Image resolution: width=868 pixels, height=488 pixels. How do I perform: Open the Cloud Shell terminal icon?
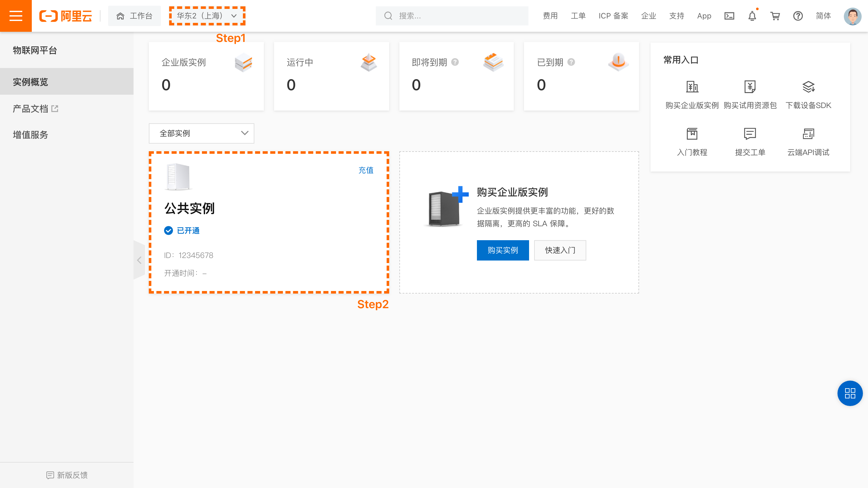729,16
